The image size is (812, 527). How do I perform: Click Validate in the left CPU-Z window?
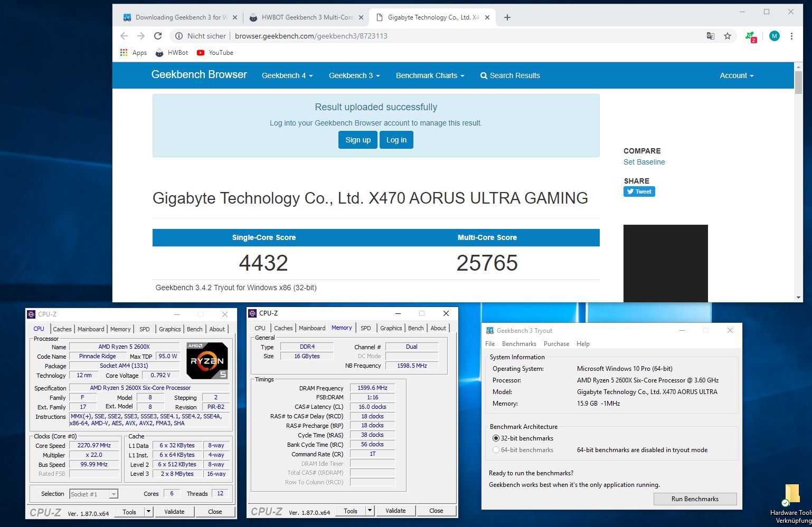174,512
